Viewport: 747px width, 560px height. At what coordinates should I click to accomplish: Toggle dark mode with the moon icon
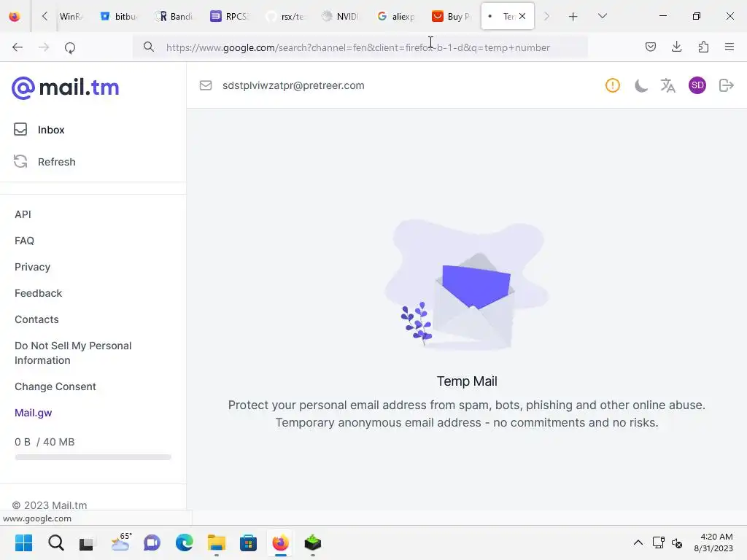(x=640, y=85)
